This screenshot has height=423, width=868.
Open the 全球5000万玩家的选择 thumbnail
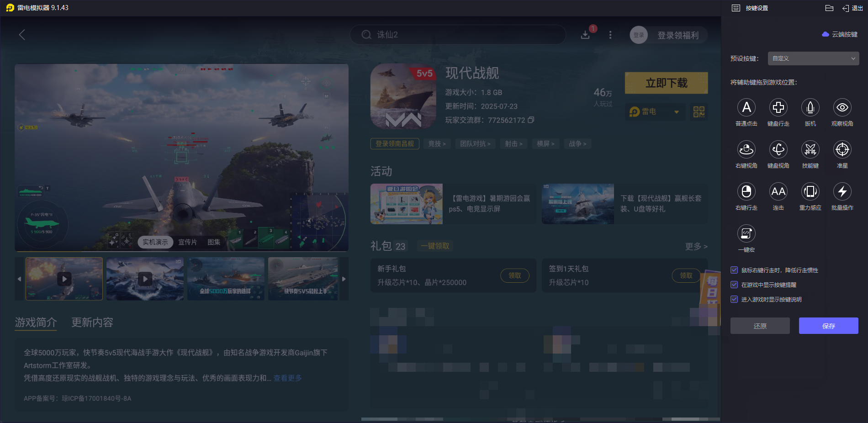point(226,279)
